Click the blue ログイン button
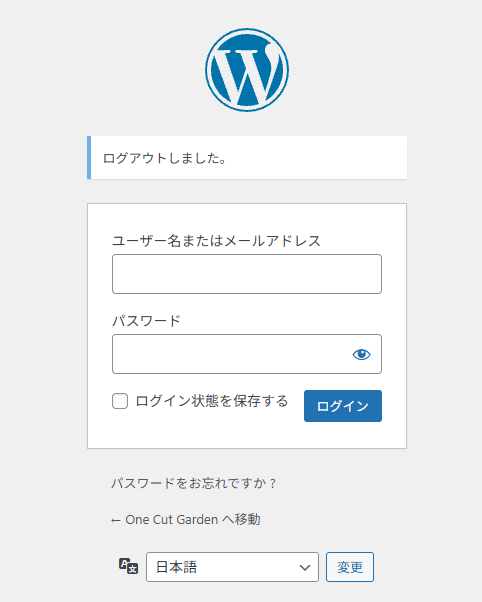 [343, 406]
